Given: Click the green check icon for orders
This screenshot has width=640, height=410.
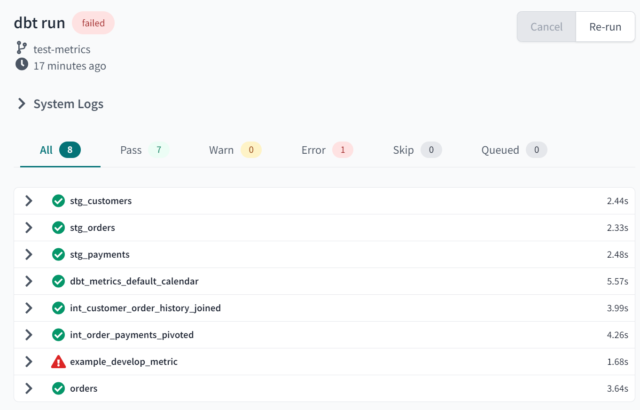Looking at the screenshot, I should pos(58,388).
